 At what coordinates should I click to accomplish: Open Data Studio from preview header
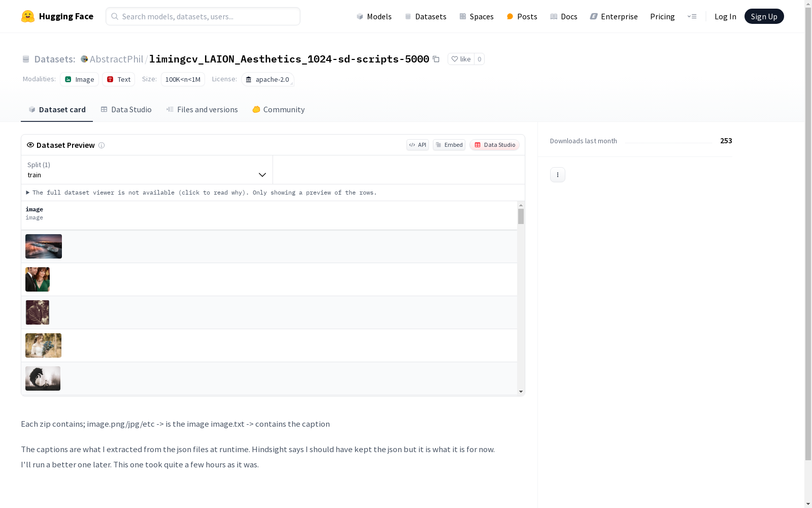(x=494, y=145)
